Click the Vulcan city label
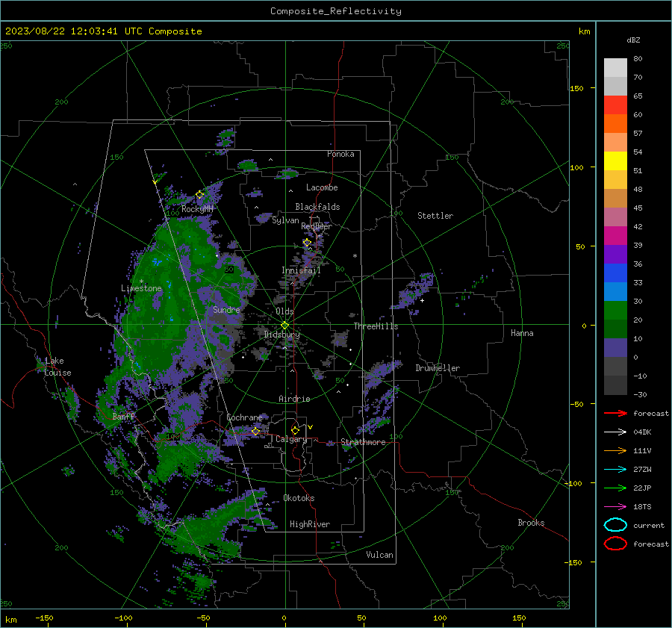 pos(379,555)
